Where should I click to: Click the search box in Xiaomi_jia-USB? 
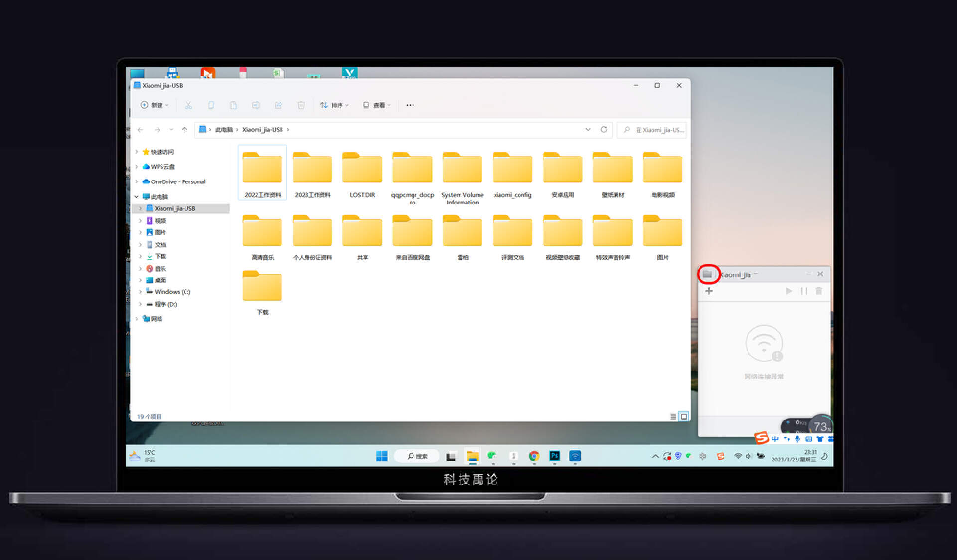(653, 130)
